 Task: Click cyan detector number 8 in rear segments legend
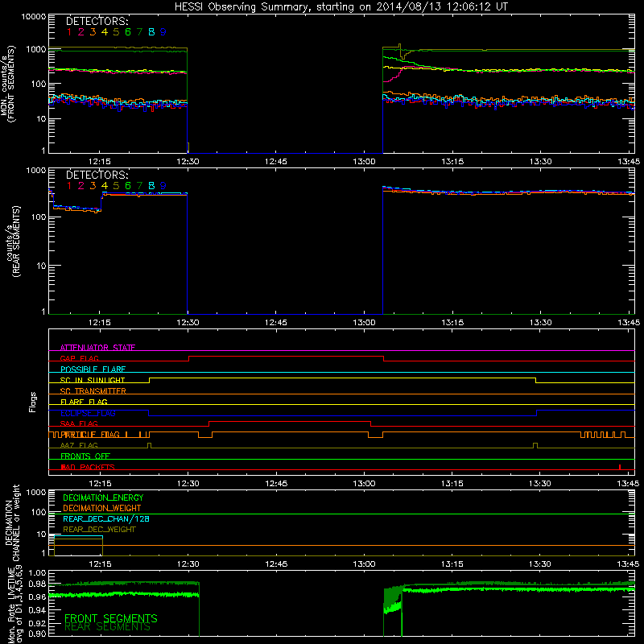tap(151, 186)
